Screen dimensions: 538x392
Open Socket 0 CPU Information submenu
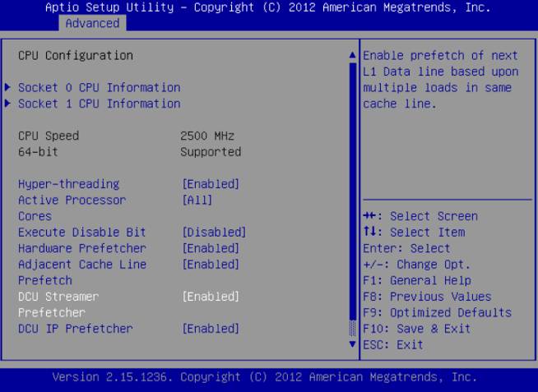100,87
